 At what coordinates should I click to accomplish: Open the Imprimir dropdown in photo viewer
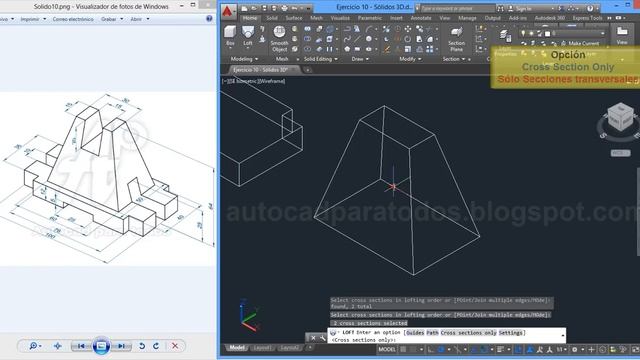click(33, 19)
